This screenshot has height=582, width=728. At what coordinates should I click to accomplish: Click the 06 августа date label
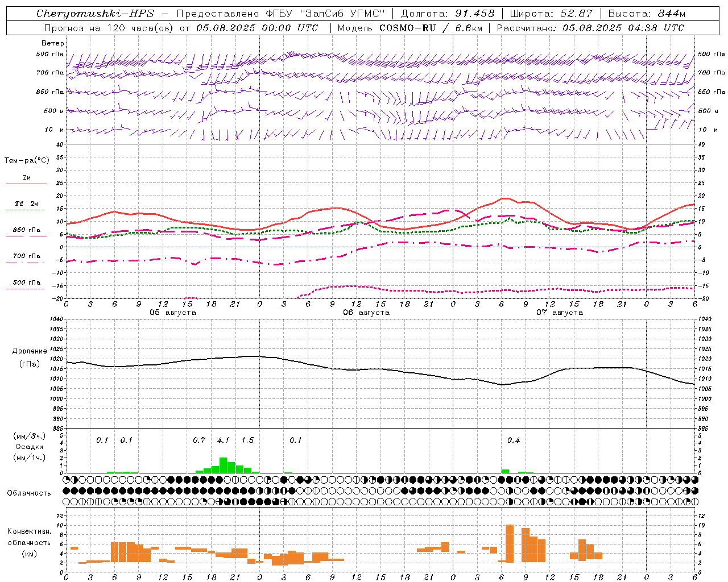pos(366,313)
